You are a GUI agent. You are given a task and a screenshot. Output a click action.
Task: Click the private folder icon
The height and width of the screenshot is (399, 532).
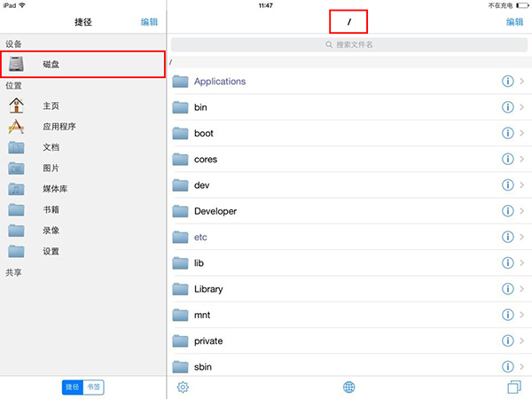click(x=180, y=340)
